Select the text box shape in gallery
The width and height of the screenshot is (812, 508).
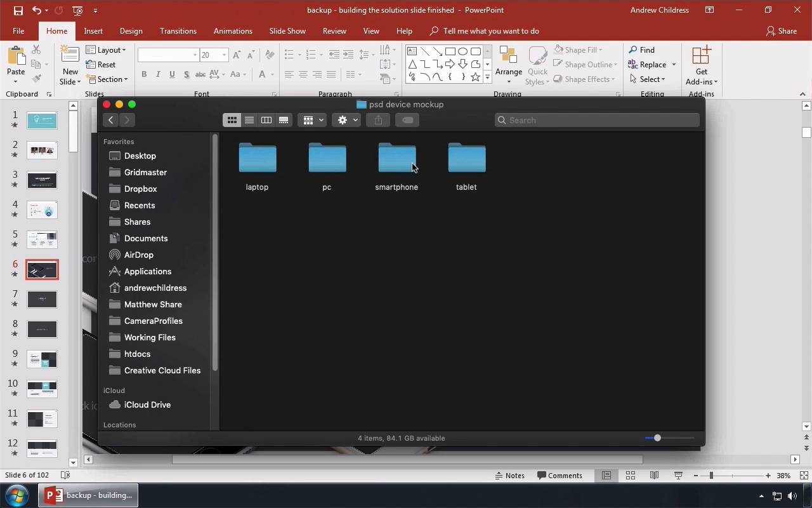pyautogui.click(x=412, y=51)
